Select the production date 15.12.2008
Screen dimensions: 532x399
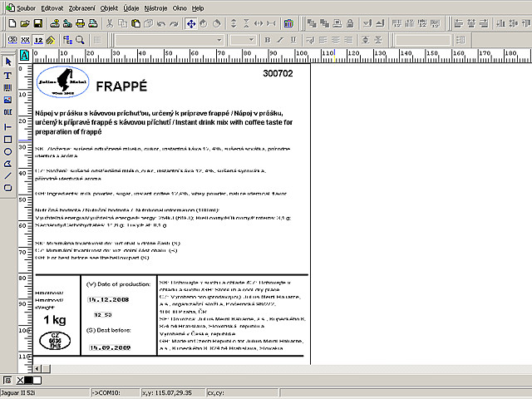(109, 299)
